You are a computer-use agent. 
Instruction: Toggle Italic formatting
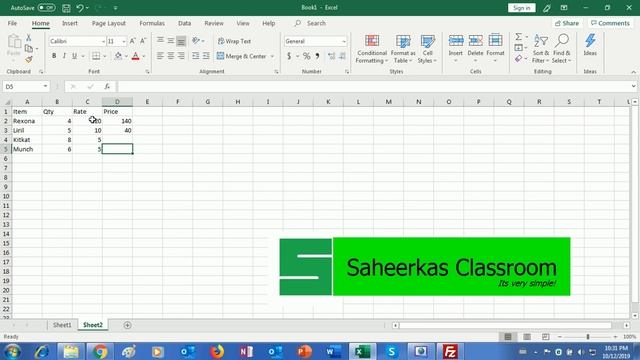click(x=64, y=56)
